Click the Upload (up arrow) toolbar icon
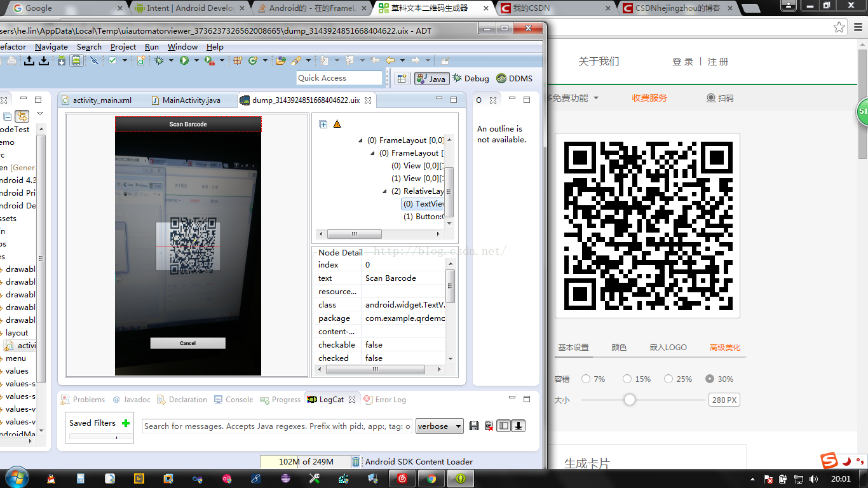The image size is (868, 488). click(x=29, y=60)
